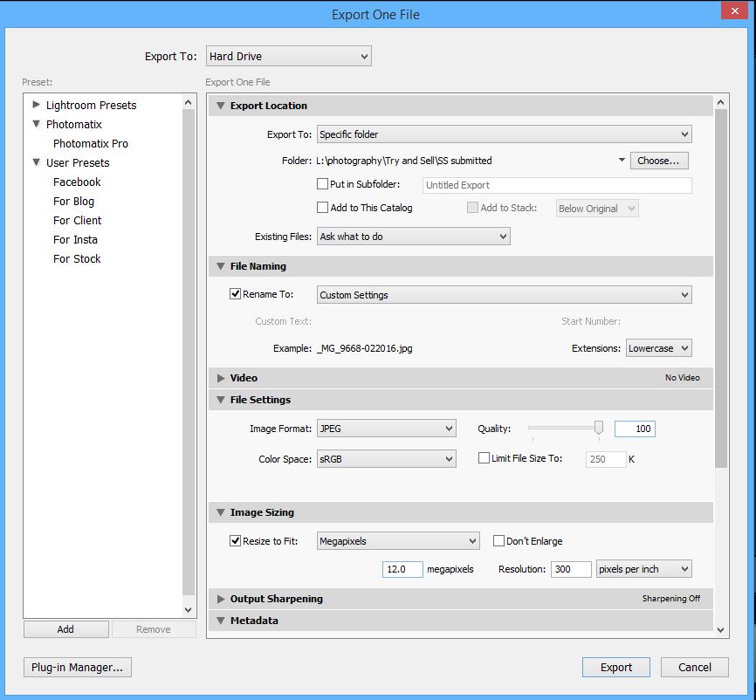This screenshot has width=756, height=700.
Task: Open the Existing Files dropdown
Action: (413, 237)
